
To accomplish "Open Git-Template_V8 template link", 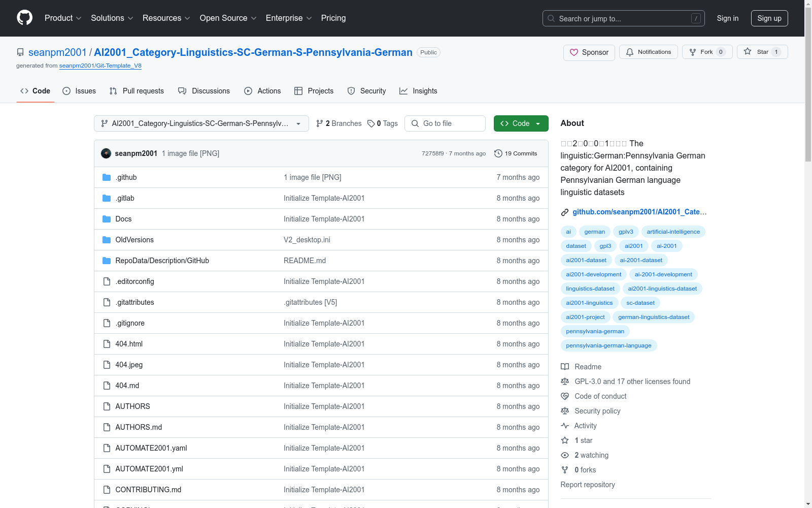I will pos(100,66).
